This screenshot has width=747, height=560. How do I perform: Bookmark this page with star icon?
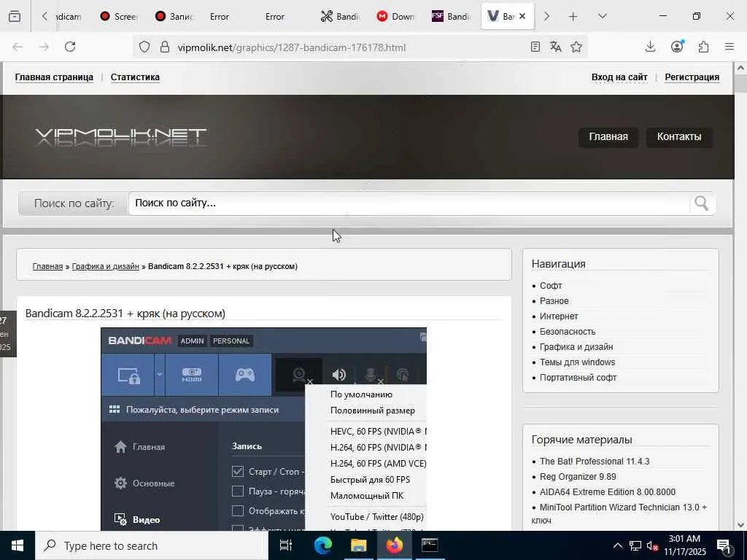tap(576, 47)
